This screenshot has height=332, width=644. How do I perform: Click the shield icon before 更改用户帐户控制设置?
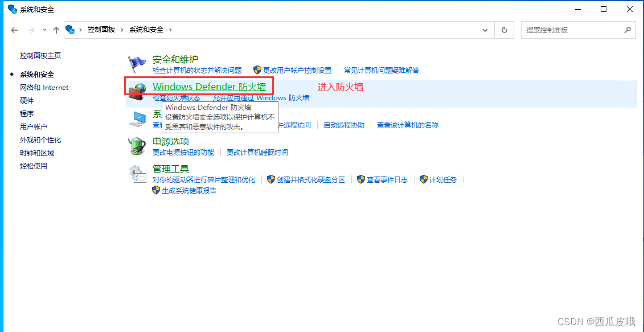(x=257, y=70)
